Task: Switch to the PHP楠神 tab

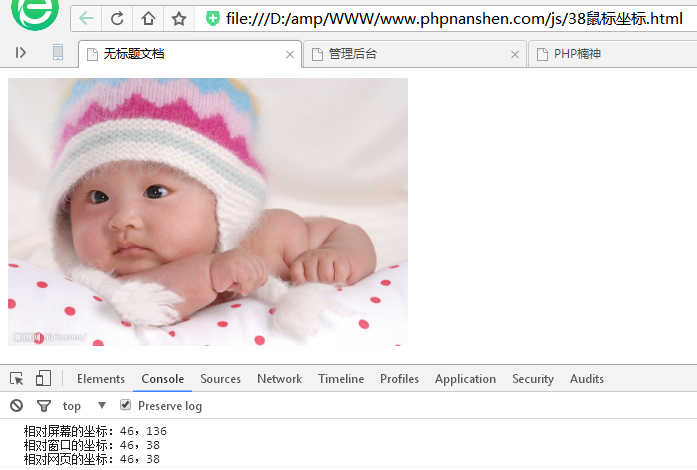Action: pyautogui.click(x=613, y=54)
